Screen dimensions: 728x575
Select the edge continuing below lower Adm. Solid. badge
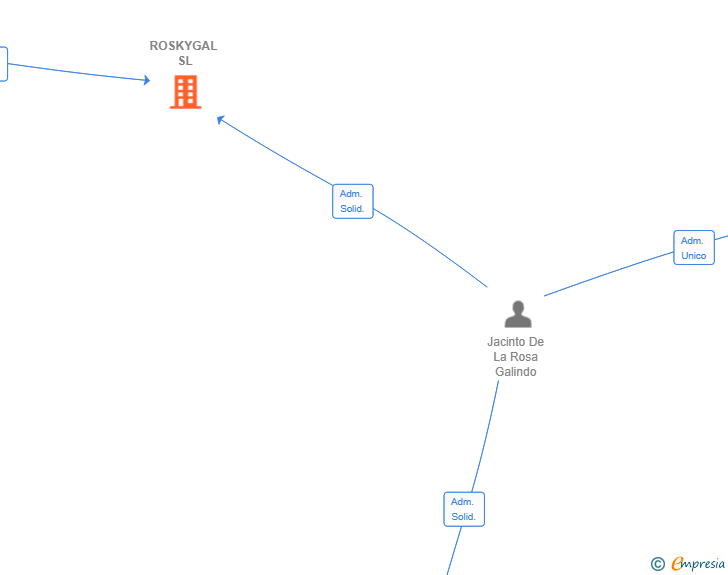[x=454, y=551]
